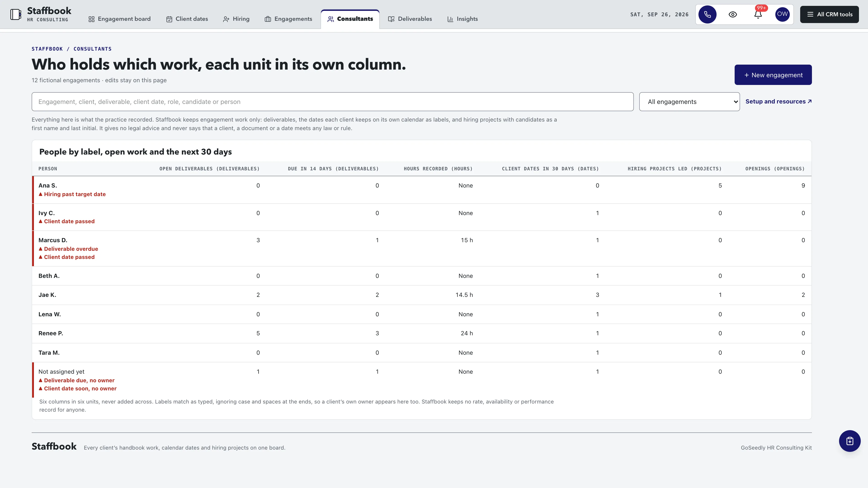The height and width of the screenshot is (488, 868).
Task: Click the Staffbook footer wordmark
Action: click(x=54, y=446)
